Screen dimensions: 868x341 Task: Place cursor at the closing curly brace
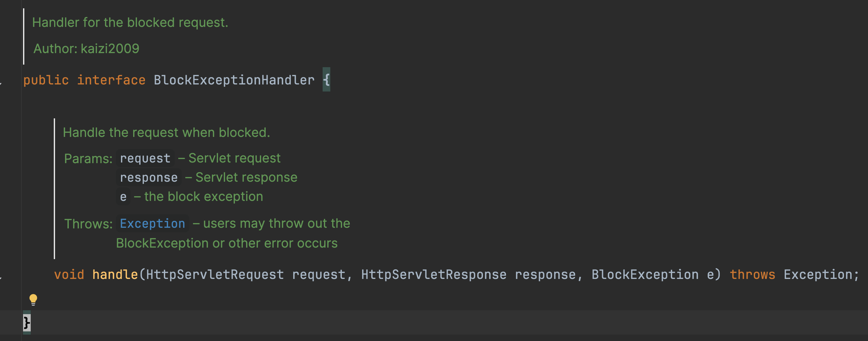[27, 322]
